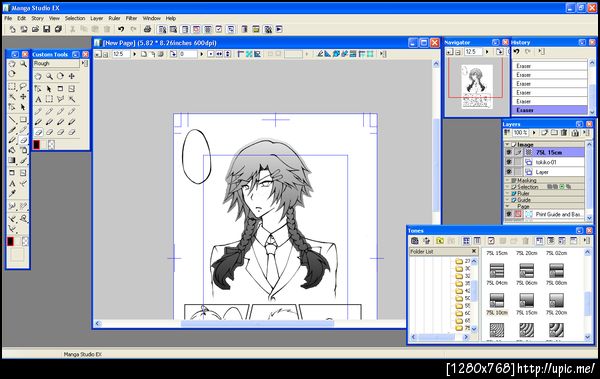
Task: Click the black color swatch in Custom Tools
Action: pos(37,145)
